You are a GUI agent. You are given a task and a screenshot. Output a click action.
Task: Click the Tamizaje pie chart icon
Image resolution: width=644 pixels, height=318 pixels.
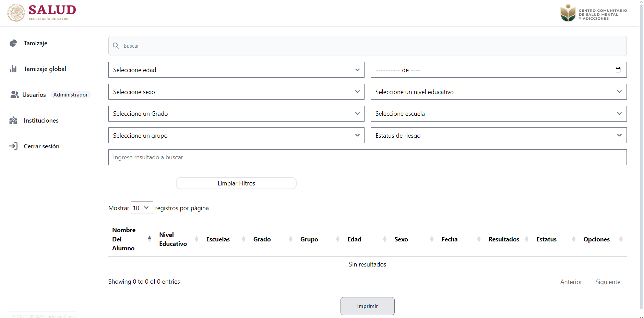pyautogui.click(x=13, y=43)
